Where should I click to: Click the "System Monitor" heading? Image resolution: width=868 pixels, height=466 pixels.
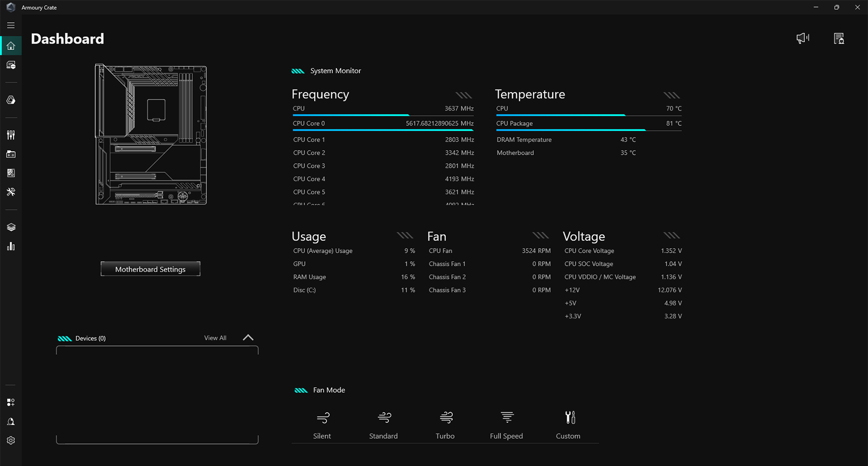pyautogui.click(x=335, y=71)
